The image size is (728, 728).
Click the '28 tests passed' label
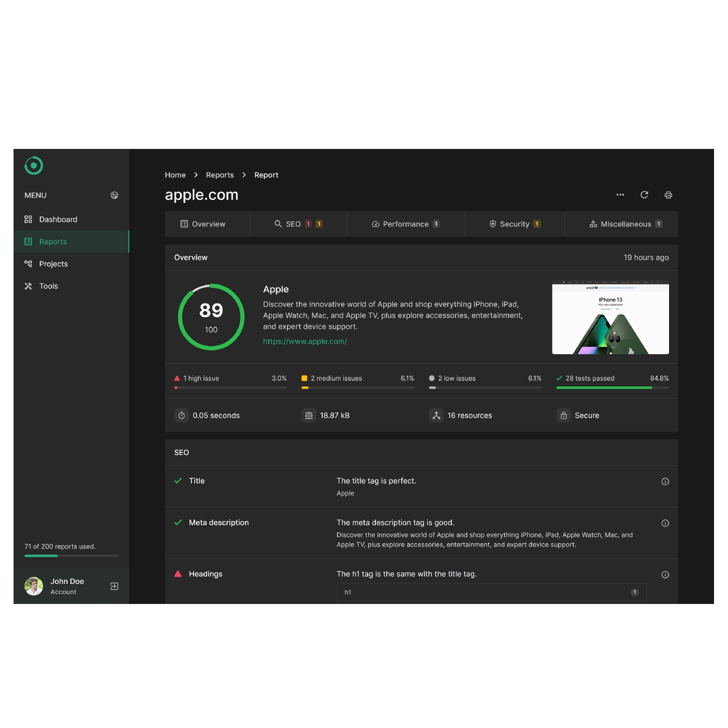(590, 378)
